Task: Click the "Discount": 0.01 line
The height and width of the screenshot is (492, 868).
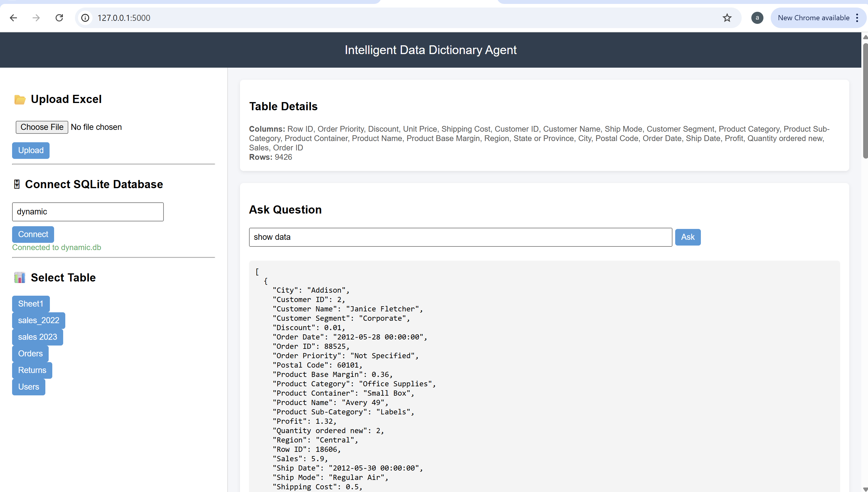Action: (309, 328)
